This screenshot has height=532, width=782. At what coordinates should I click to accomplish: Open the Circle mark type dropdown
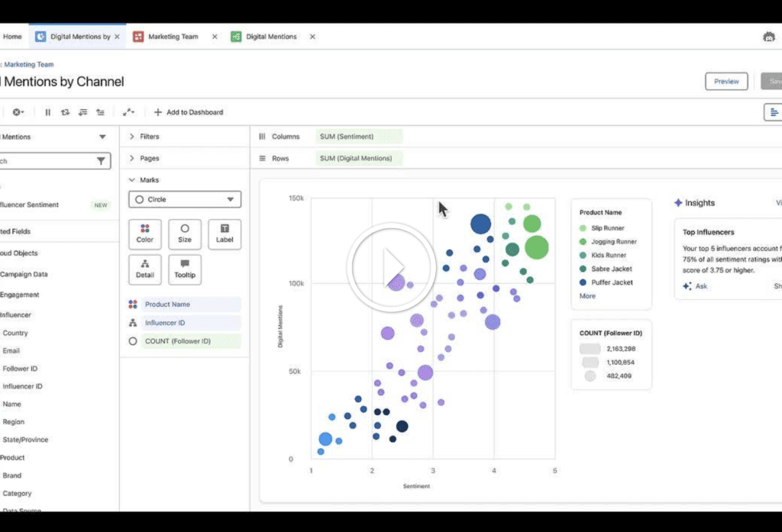(x=185, y=199)
